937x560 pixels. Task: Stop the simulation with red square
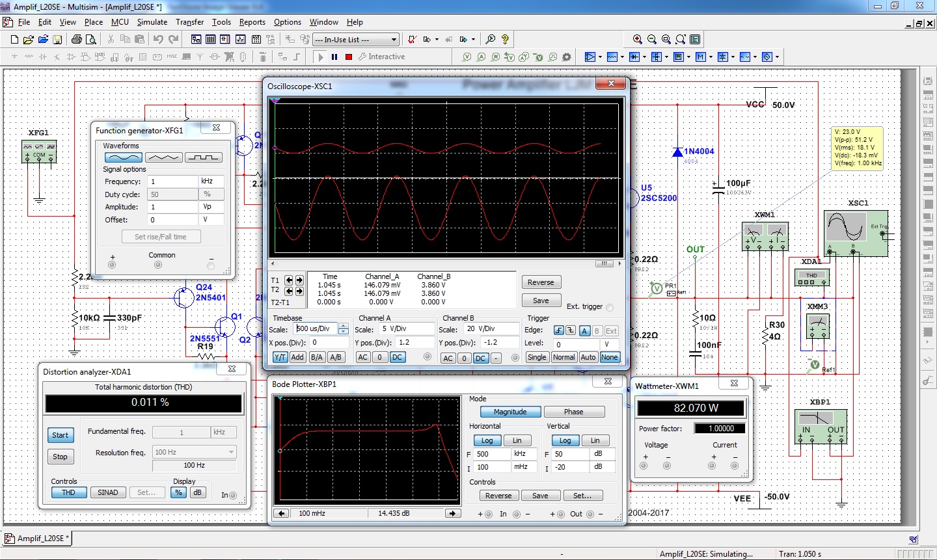point(349,57)
